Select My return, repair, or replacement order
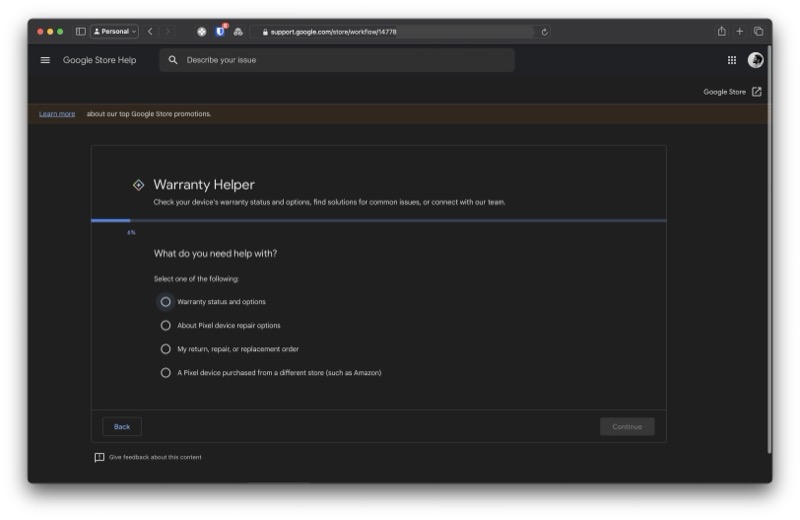Screen dimensions: 800x520 click(165, 349)
